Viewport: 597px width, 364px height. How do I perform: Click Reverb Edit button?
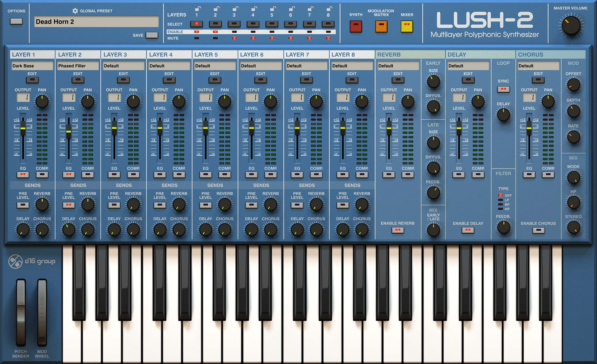click(x=398, y=80)
